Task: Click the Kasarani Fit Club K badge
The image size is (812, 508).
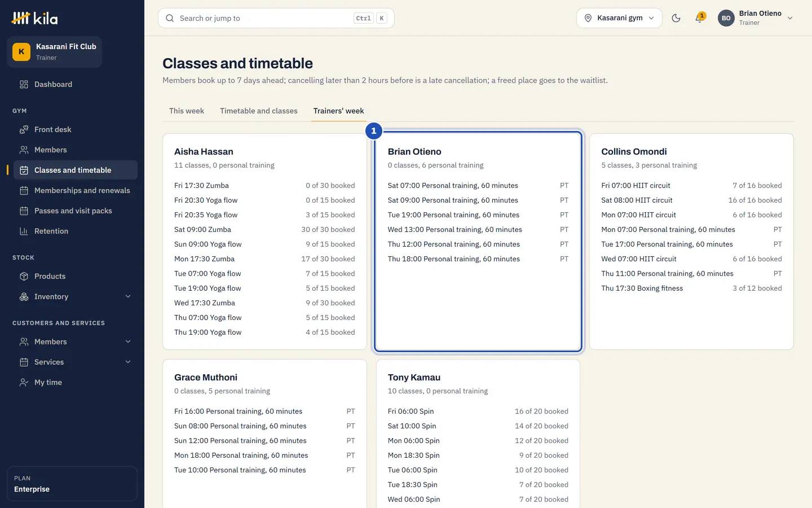Action: [x=21, y=51]
